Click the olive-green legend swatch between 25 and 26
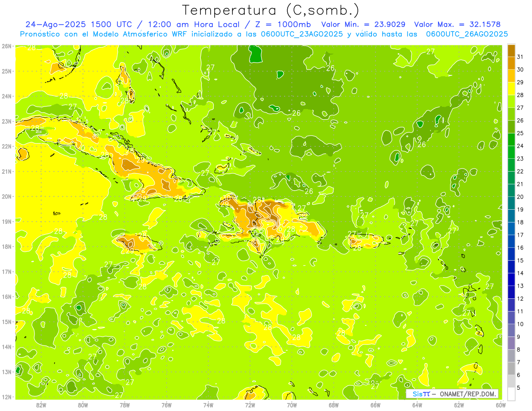Image resolution: width=532 pixels, height=411 pixels. point(511,127)
